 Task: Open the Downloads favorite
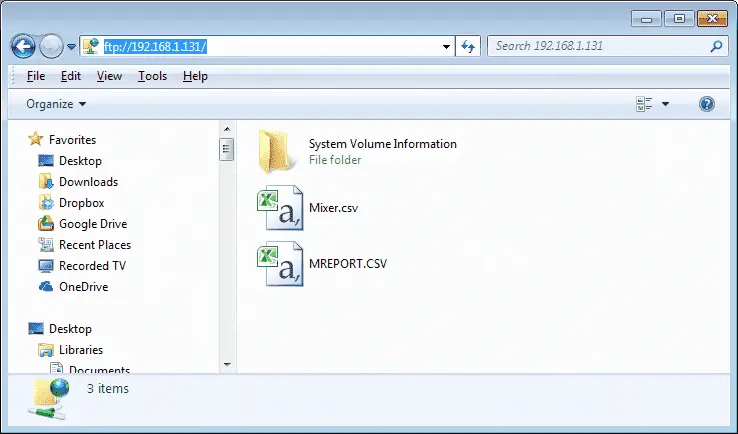(88, 182)
